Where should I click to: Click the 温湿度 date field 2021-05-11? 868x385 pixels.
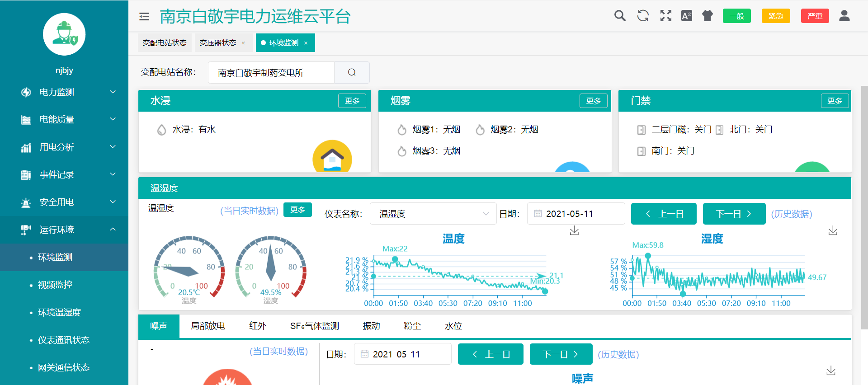pyautogui.click(x=576, y=214)
